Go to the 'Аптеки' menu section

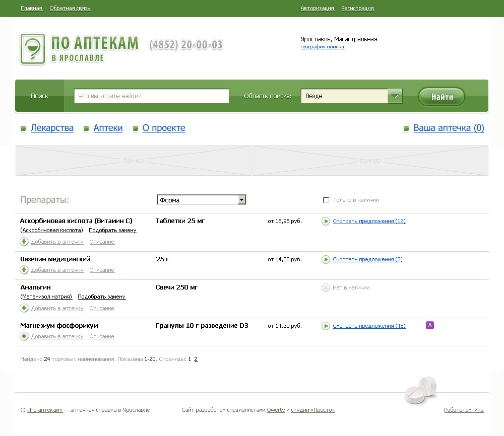108,128
